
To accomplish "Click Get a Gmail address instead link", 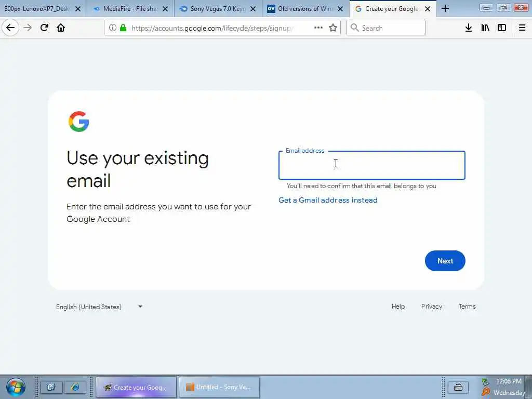I will [328, 200].
